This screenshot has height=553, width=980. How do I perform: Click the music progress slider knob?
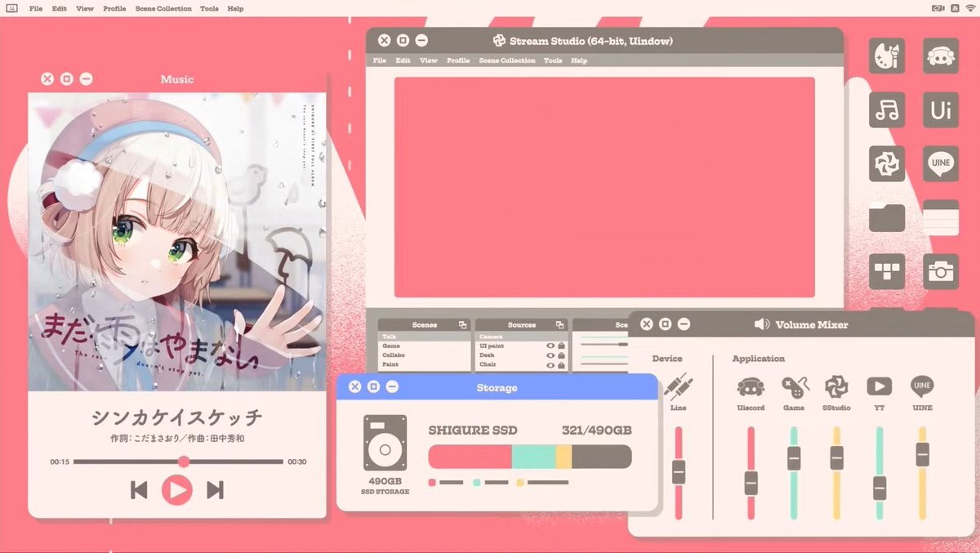[x=184, y=462]
